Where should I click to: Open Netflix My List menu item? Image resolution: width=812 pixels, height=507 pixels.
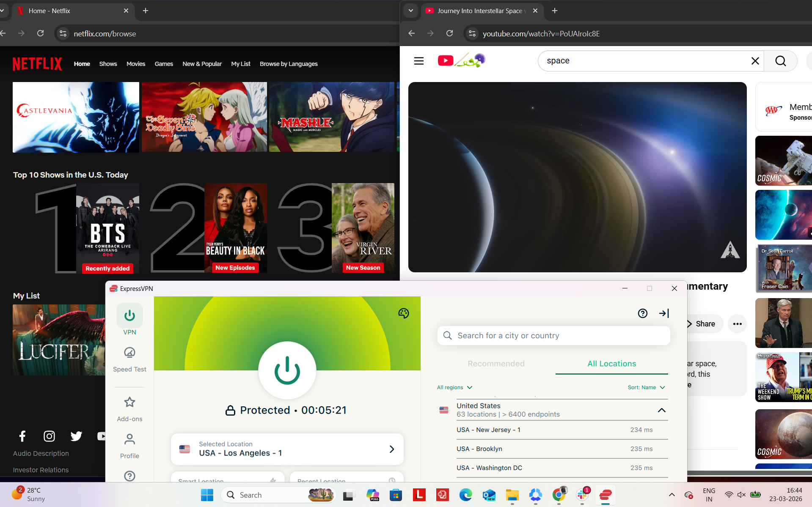point(240,64)
